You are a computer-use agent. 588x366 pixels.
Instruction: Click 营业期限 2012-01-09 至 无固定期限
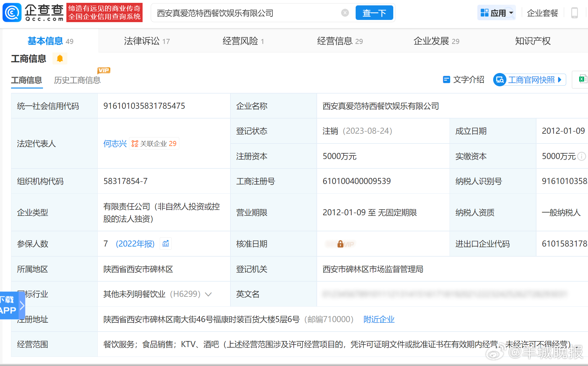(370, 212)
